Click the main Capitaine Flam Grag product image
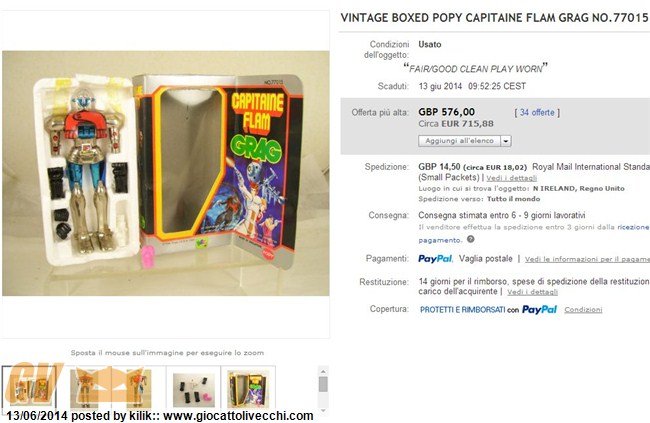 pyautogui.click(x=166, y=173)
